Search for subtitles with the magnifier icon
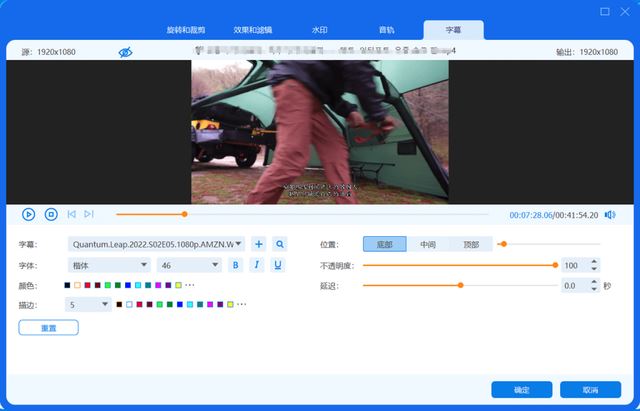Image resolution: width=640 pixels, height=411 pixels. tap(280, 244)
